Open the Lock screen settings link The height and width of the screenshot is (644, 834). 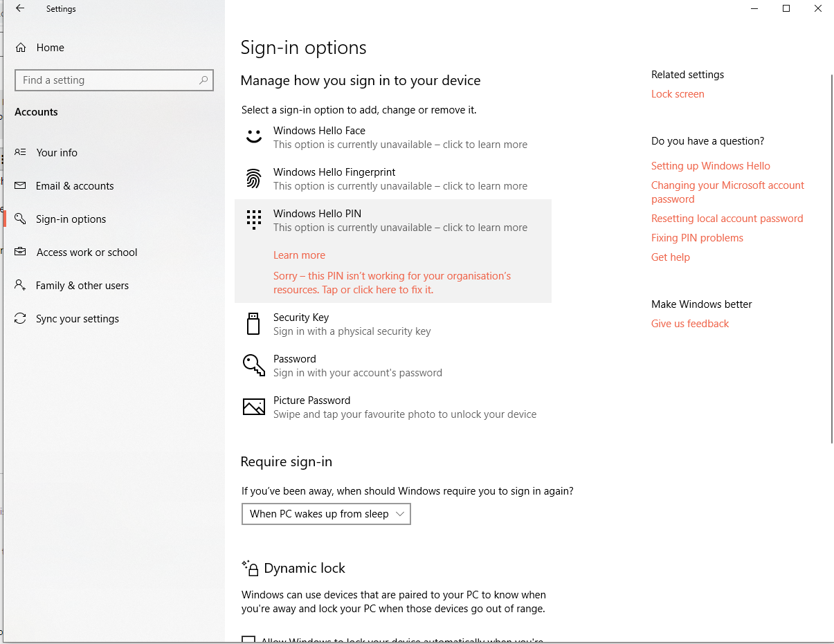point(678,93)
